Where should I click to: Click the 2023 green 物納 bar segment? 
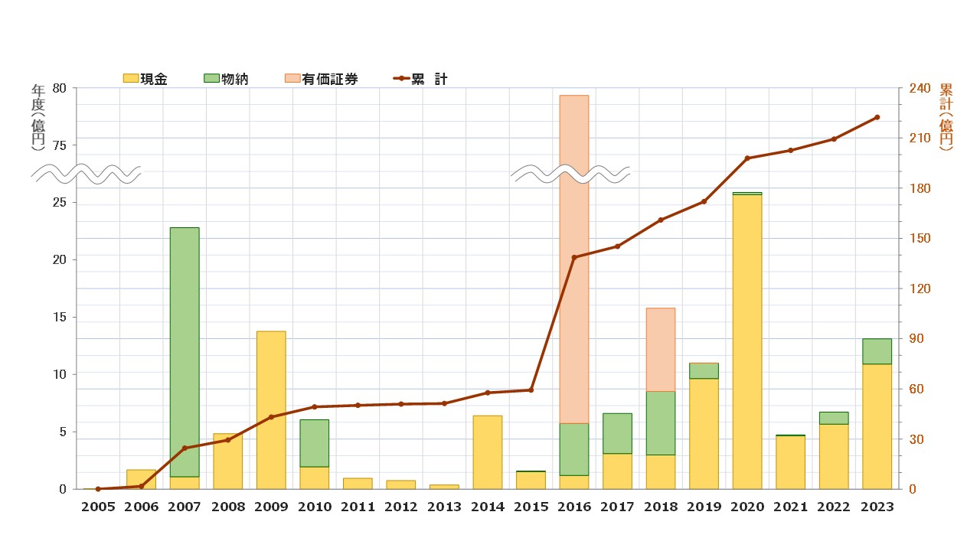pos(877,351)
